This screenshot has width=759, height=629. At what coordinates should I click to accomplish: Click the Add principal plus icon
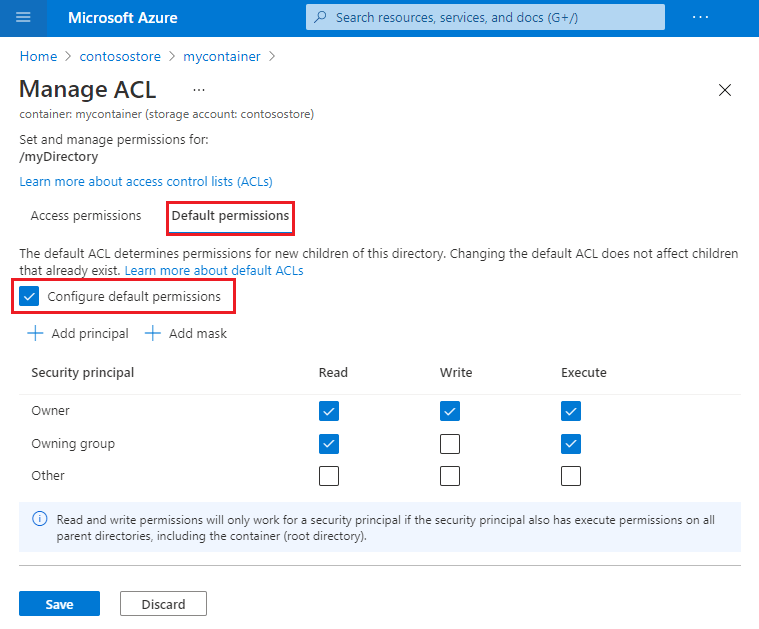pyautogui.click(x=35, y=334)
